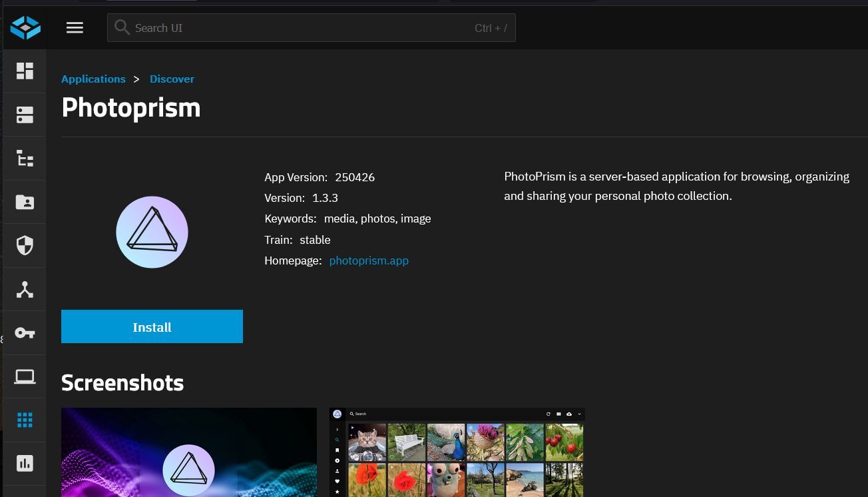Open the Network sidebar icon
This screenshot has width=868, height=497.
[25, 289]
